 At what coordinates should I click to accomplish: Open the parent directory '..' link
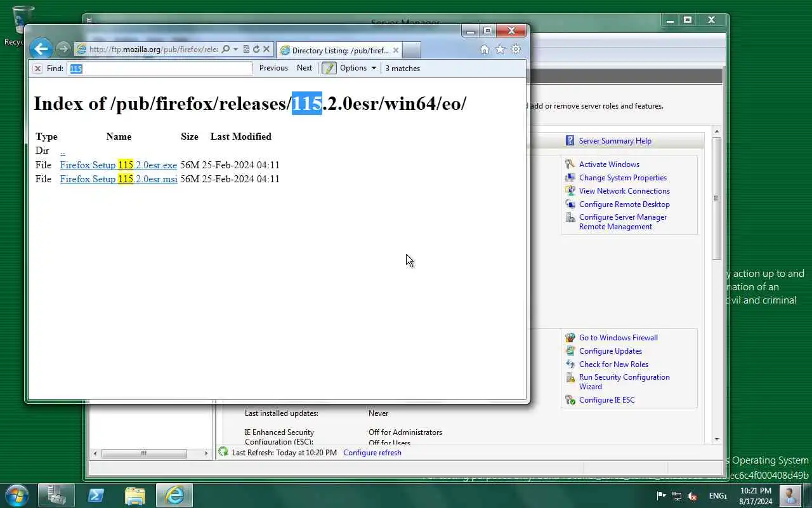coord(63,151)
